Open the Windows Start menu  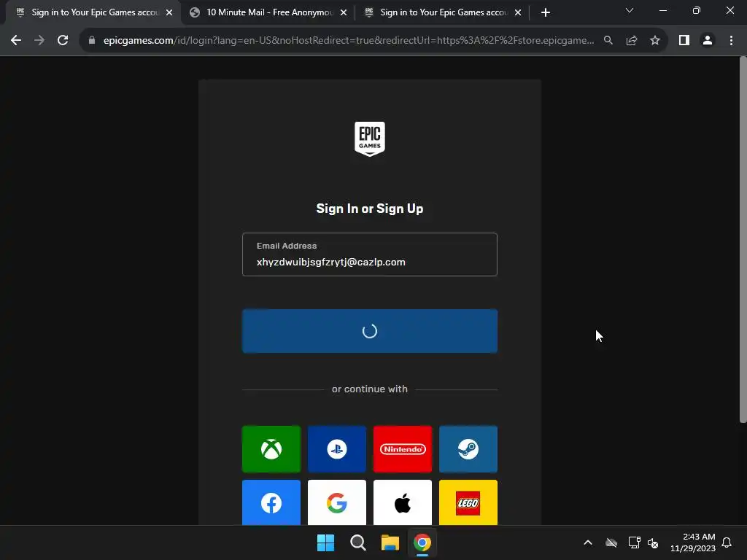click(325, 542)
